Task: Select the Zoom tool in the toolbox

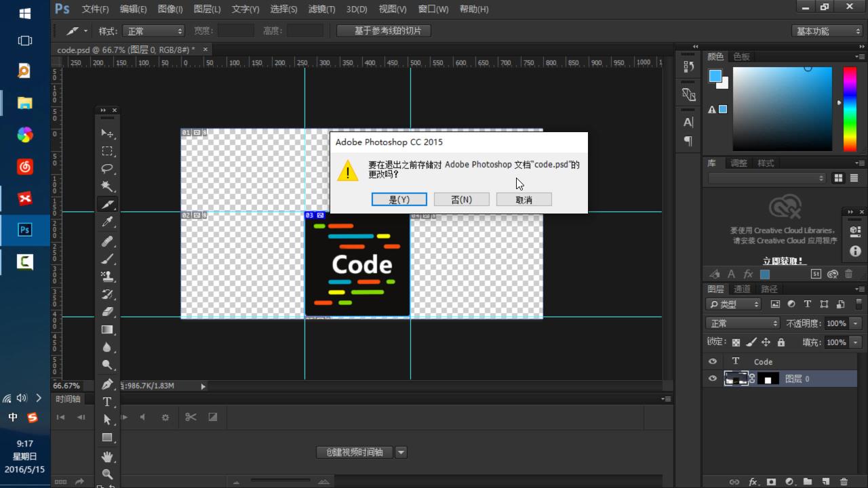Action: (107, 474)
